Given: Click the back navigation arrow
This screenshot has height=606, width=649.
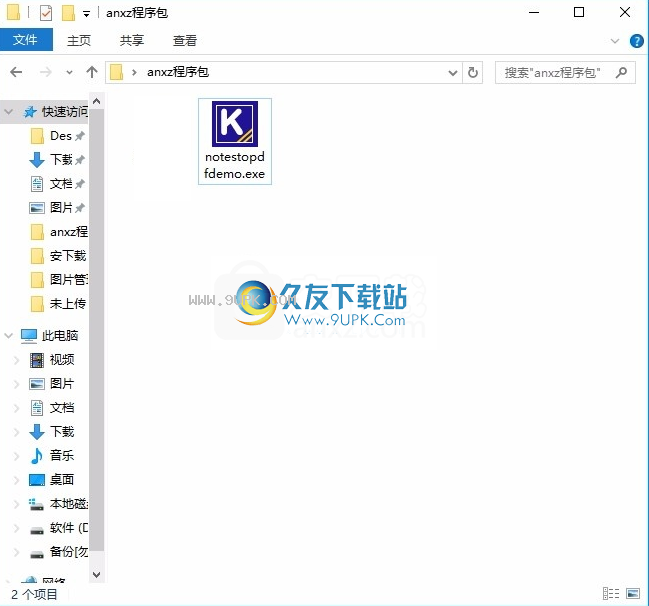Looking at the screenshot, I should 16,72.
